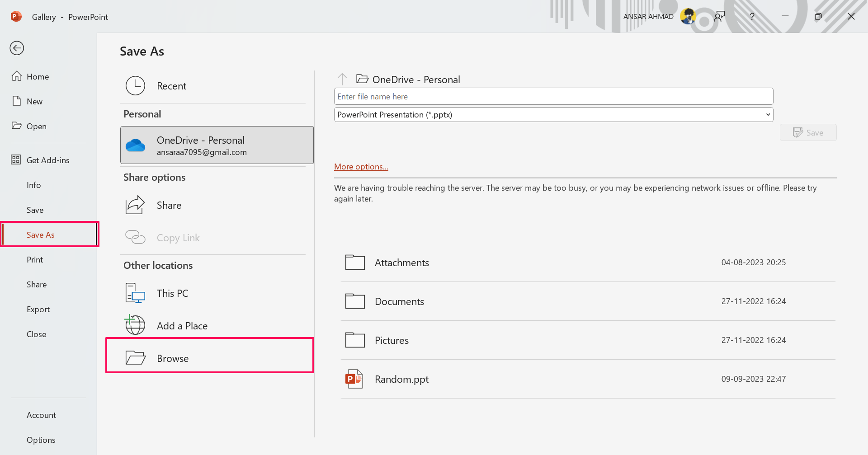868x455 pixels.
Task: Click the Browse folder icon
Action: (135, 357)
